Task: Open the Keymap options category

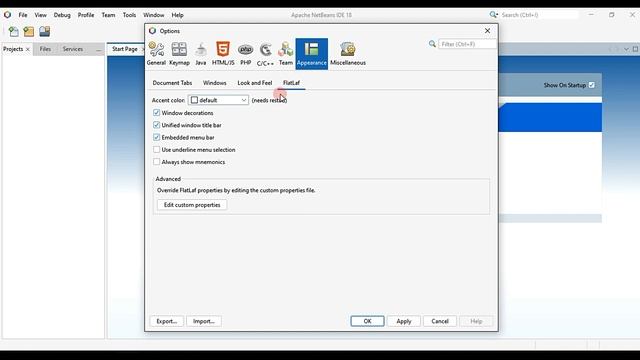Action: click(179, 53)
